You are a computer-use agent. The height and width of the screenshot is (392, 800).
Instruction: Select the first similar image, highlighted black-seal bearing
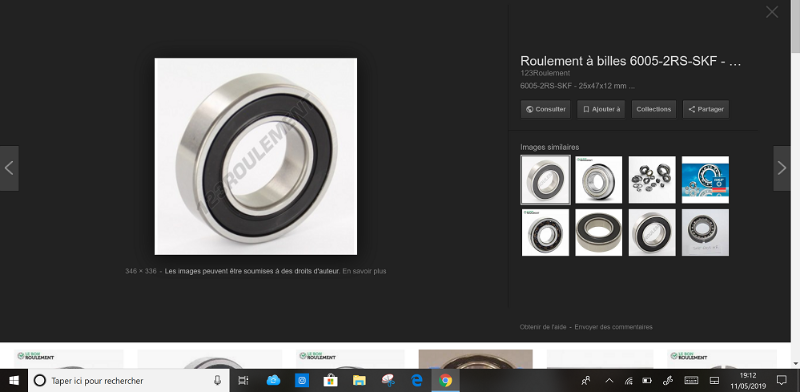545,180
